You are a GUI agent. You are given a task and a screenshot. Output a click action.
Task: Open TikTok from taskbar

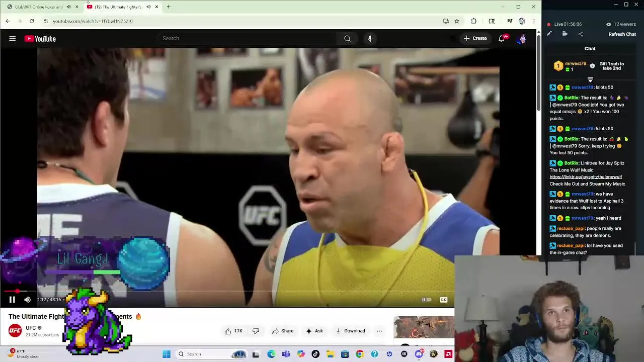(315, 354)
